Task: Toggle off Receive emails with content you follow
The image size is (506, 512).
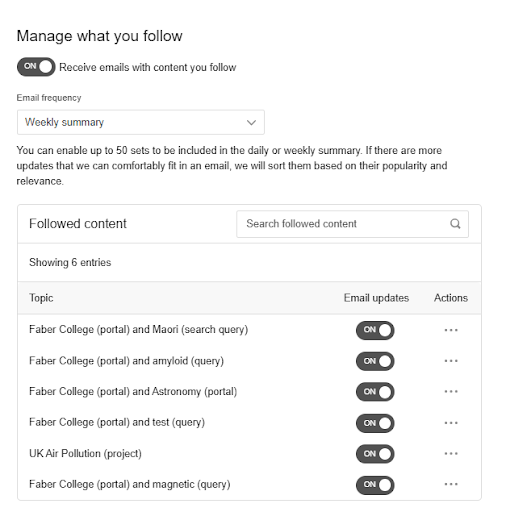Action: (x=36, y=67)
